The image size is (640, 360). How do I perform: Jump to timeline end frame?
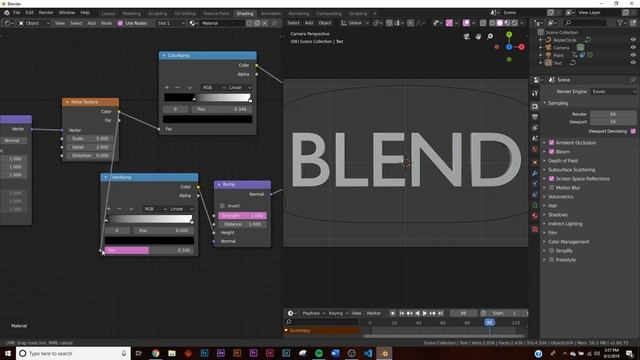tap(440, 313)
